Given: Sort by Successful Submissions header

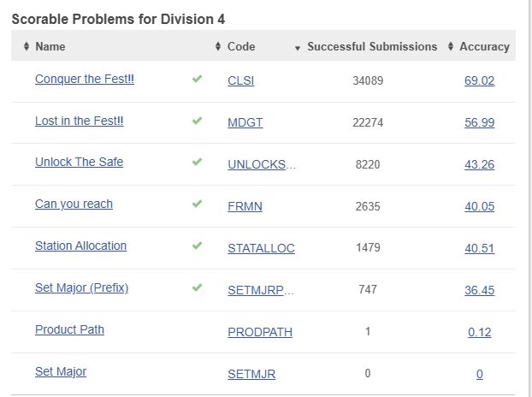Looking at the screenshot, I should point(371,46).
